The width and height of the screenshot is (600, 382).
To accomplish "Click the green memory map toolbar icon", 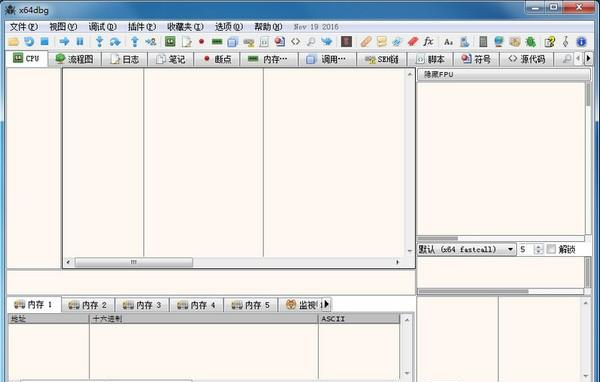I will (x=217, y=41).
